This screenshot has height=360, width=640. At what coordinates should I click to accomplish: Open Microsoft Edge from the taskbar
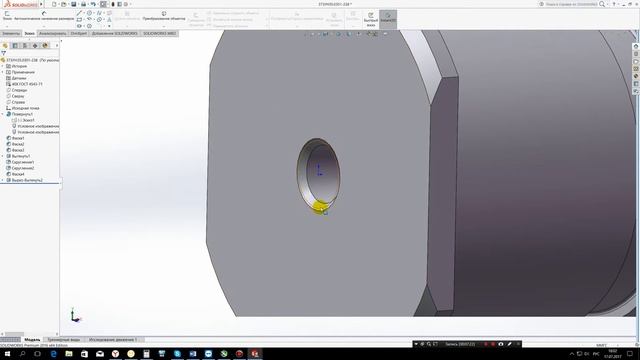[53, 354]
